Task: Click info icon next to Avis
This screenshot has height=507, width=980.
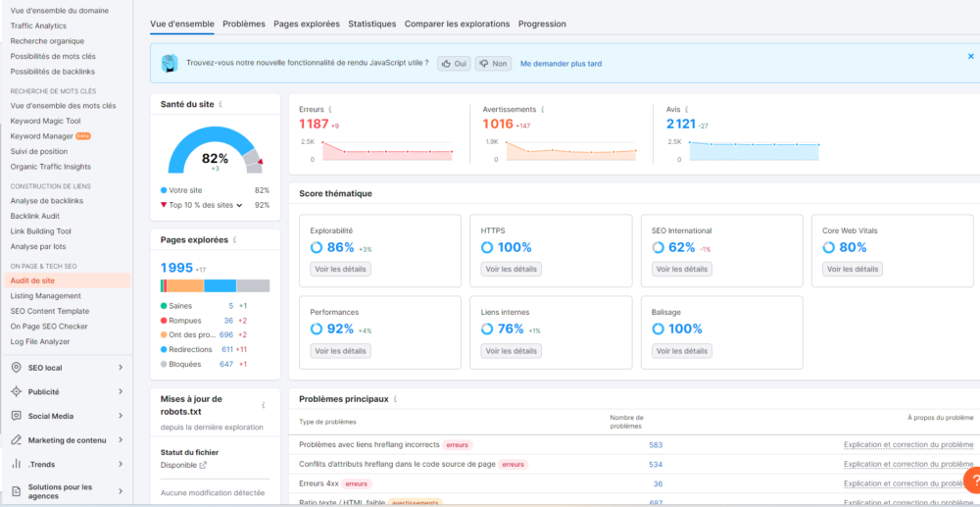Action: 686,110
